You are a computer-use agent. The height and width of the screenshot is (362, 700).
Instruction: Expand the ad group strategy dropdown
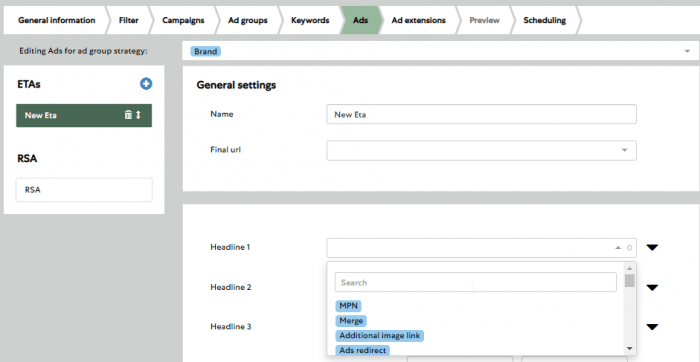(687, 52)
